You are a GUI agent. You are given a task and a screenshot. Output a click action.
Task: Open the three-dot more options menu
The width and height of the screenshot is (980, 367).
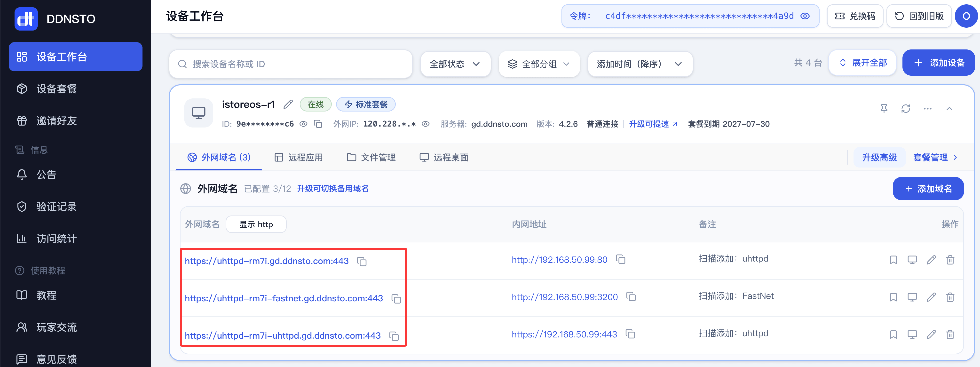[x=927, y=109]
